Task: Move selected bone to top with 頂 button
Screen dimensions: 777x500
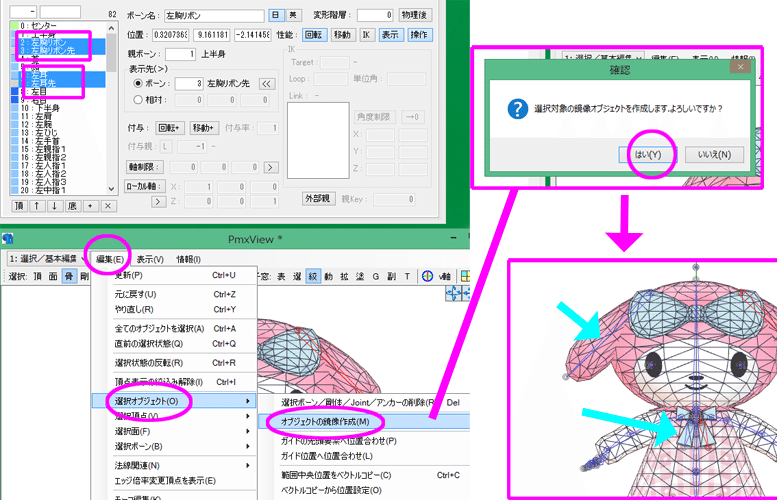Action: pos(19,206)
